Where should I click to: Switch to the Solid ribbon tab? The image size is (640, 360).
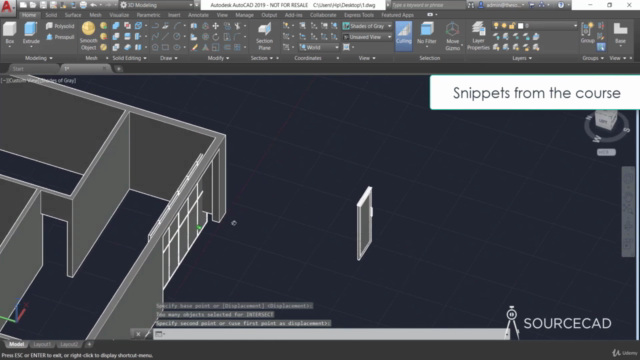coord(51,15)
